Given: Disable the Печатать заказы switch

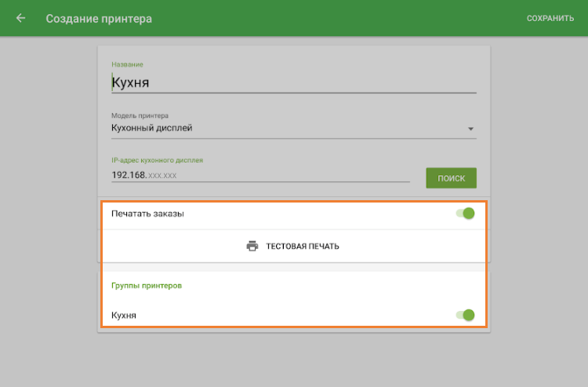Looking at the screenshot, I should [466, 214].
